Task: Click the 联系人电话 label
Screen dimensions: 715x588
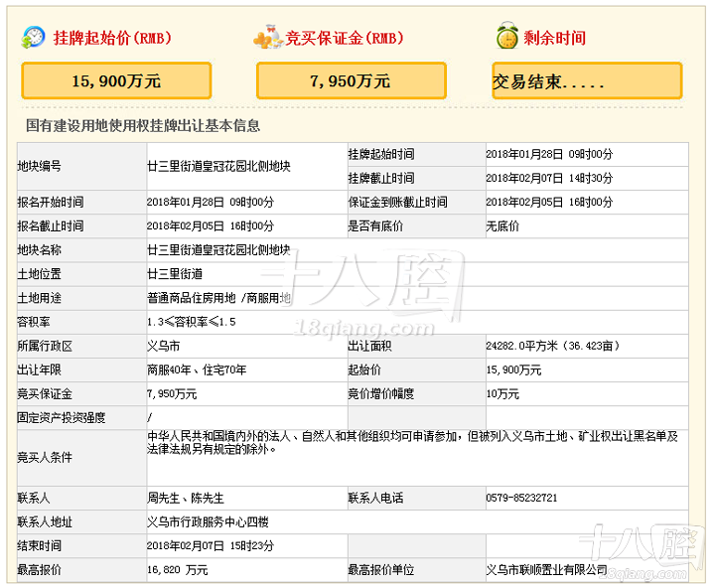Action: (375, 499)
